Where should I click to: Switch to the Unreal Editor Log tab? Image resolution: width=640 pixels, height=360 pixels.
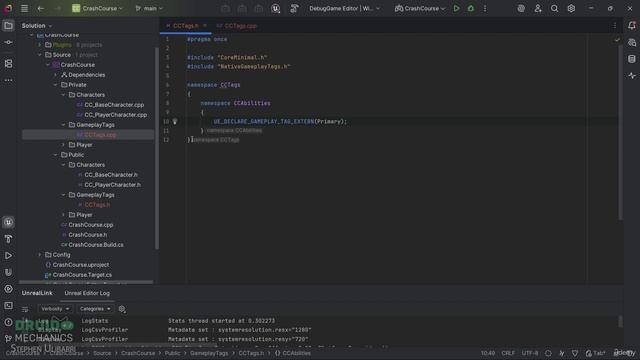[x=87, y=293]
